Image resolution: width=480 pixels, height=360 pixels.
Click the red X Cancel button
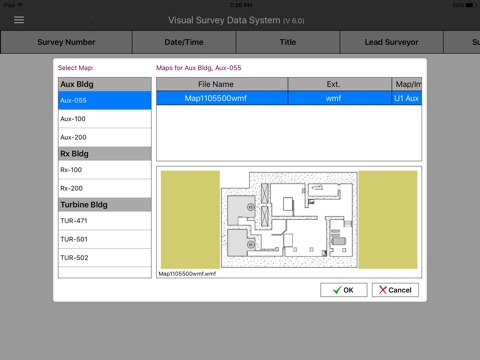pyautogui.click(x=395, y=290)
